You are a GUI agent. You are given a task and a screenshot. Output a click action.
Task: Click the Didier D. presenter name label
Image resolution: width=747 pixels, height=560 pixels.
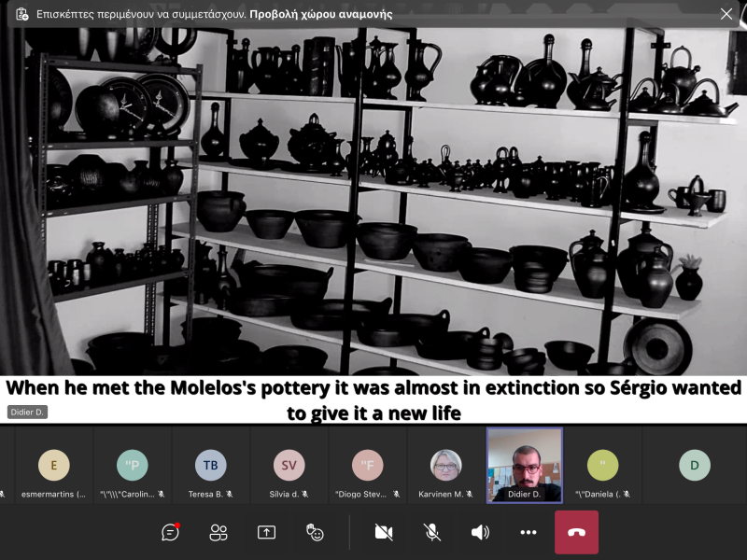[28, 412]
